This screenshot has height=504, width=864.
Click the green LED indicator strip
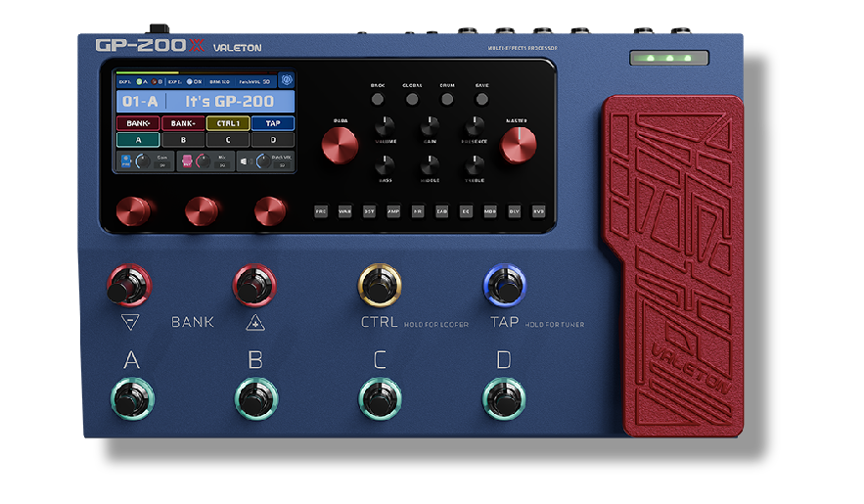tap(669, 58)
